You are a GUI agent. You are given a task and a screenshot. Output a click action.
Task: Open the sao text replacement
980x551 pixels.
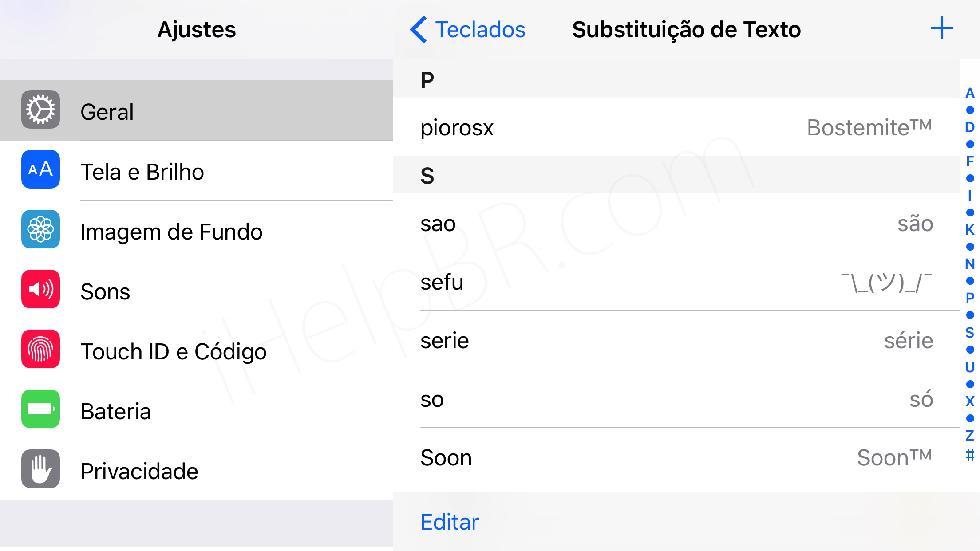click(x=676, y=224)
